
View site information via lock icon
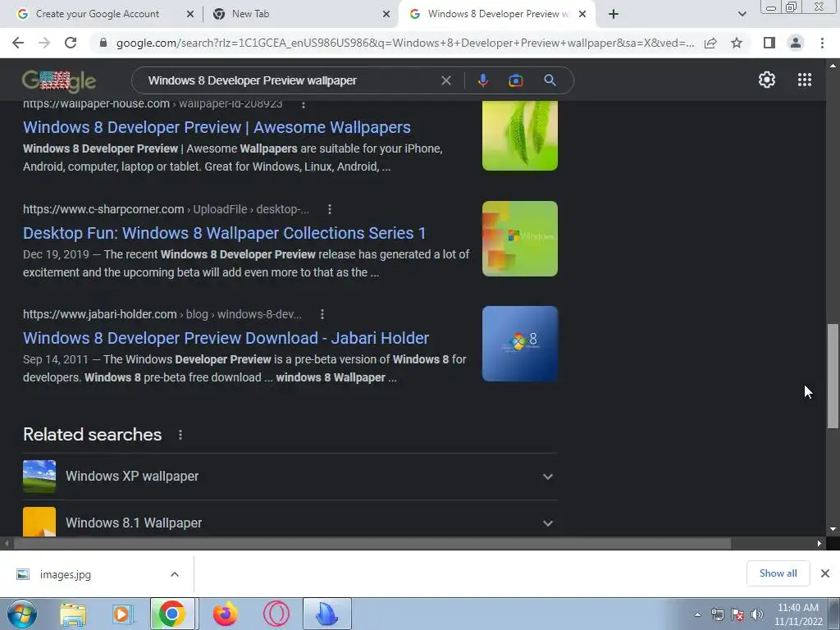[103, 43]
